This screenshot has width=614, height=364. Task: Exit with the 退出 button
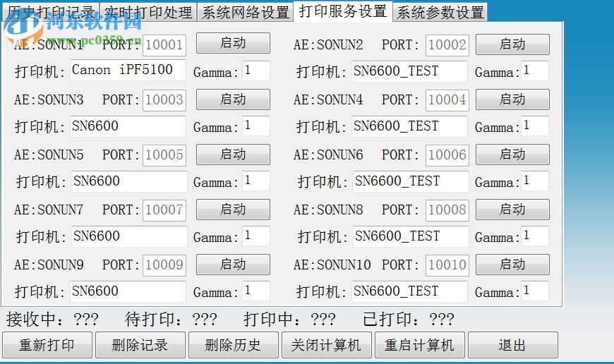click(x=513, y=345)
